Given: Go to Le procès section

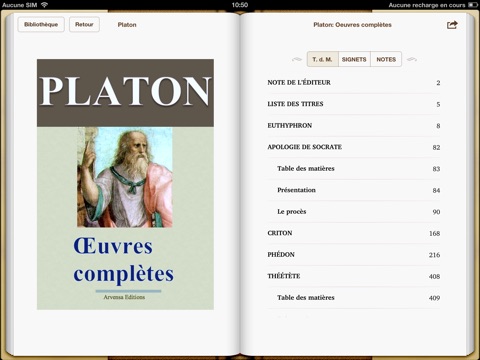Looking at the screenshot, I should pos(354,212).
